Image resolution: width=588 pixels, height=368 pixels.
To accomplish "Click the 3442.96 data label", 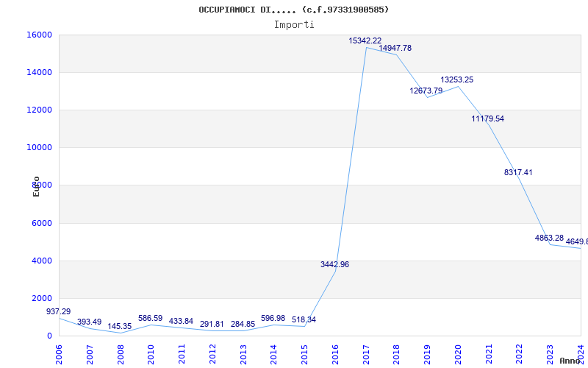I will click(334, 264).
